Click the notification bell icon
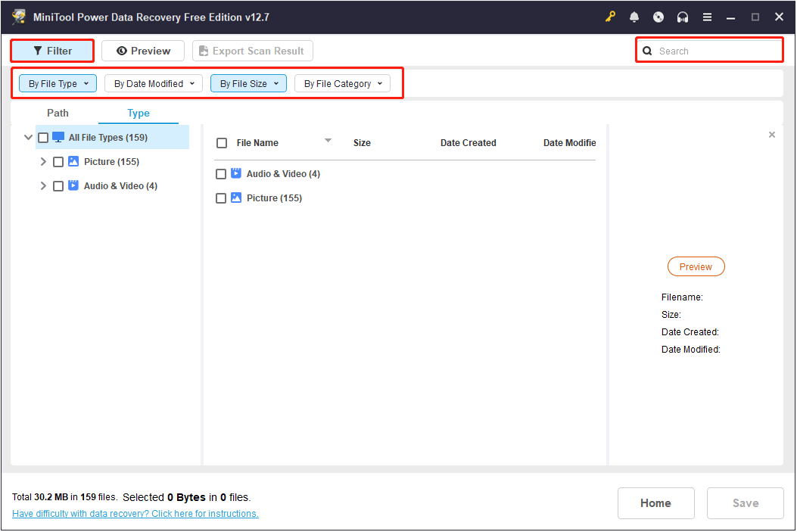The height and width of the screenshot is (532, 797). tap(634, 16)
